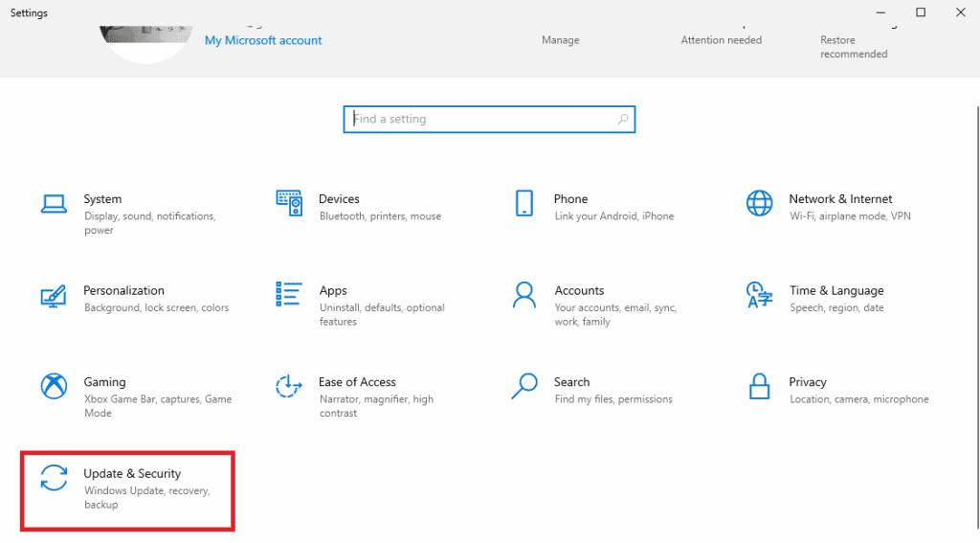Open the System laptop icon
This screenshot has height=543, width=980.
[x=54, y=204]
